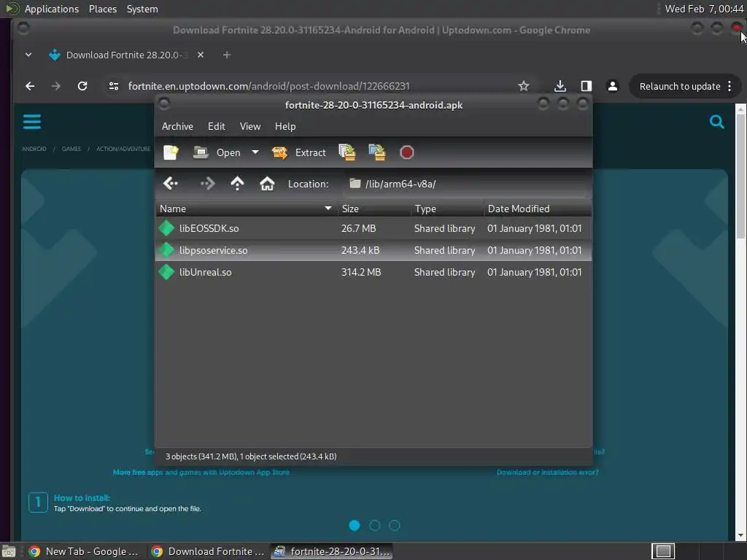The width and height of the screenshot is (747, 560).
Task: Sort by the Size column header
Action: click(374, 209)
